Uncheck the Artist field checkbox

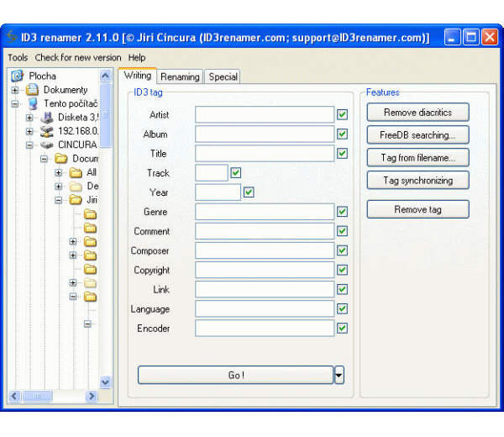(342, 114)
